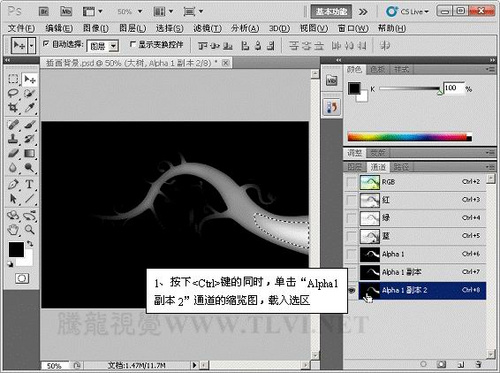
Task: Expand more workspaces chevron
Action: 363,12
